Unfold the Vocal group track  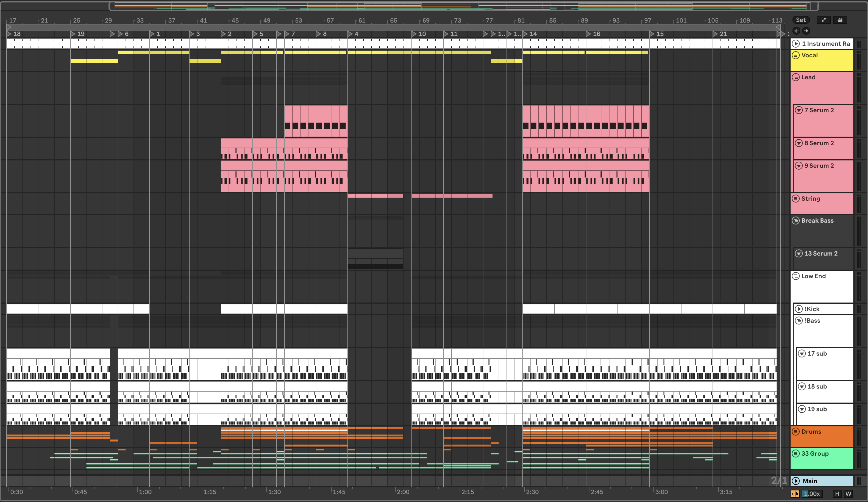[x=796, y=55]
